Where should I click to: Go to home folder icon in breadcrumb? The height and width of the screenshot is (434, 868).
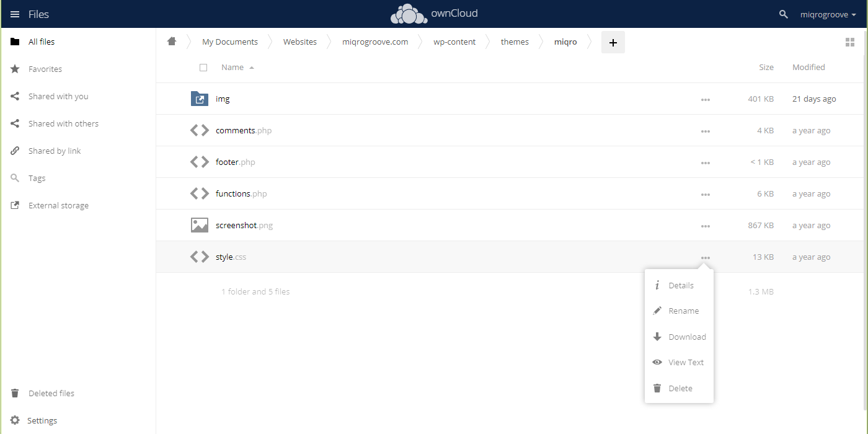click(x=172, y=42)
